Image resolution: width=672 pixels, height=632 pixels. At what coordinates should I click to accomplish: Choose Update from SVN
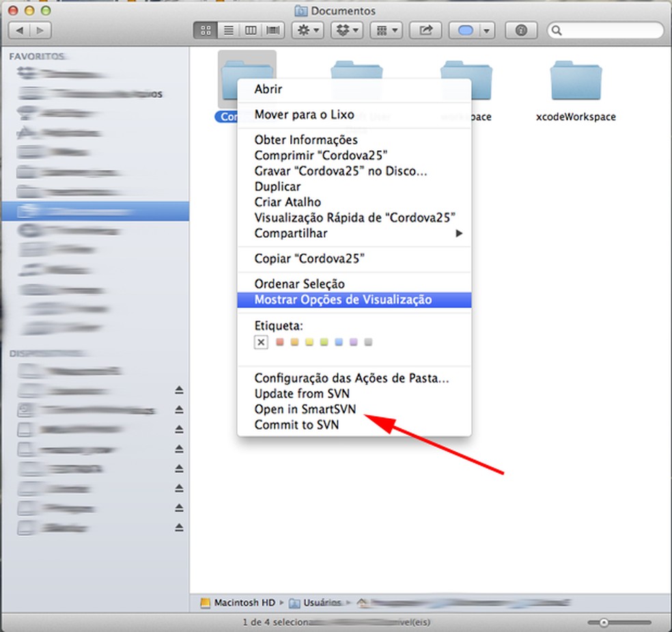click(354, 394)
